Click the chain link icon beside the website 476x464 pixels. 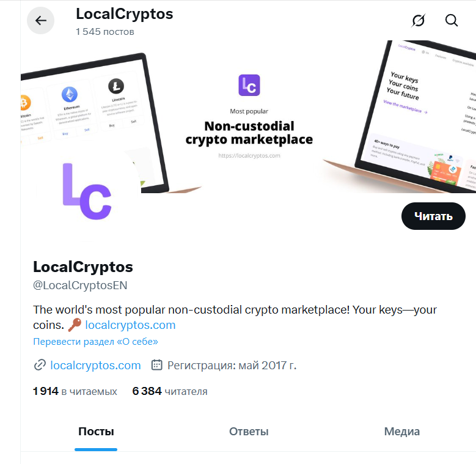pyautogui.click(x=40, y=365)
